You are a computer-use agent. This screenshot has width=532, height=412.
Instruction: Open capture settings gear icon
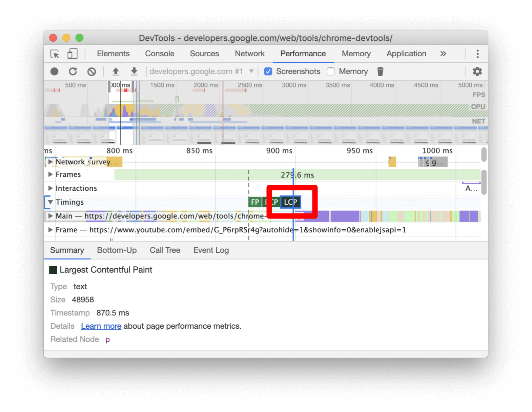tap(477, 71)
